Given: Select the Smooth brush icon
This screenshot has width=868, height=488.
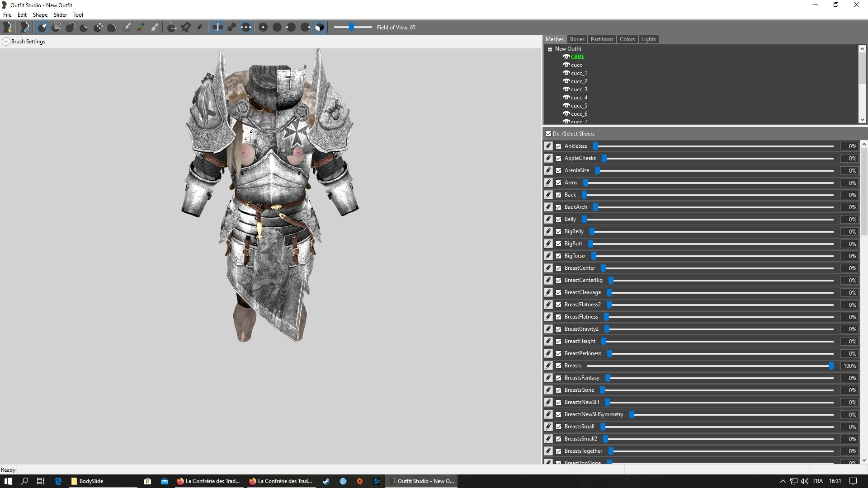Looking at the screenshot, I should (112, 28).
